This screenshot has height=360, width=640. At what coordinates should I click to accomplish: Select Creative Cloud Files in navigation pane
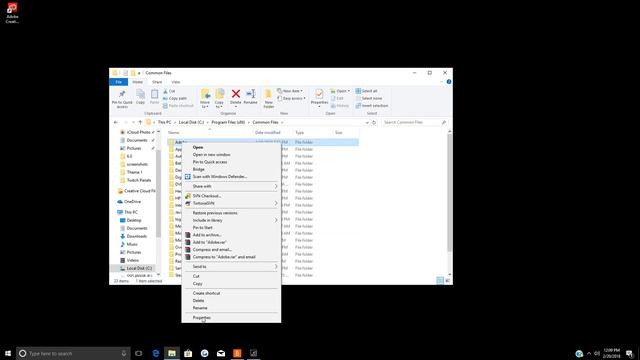[136, 191]
